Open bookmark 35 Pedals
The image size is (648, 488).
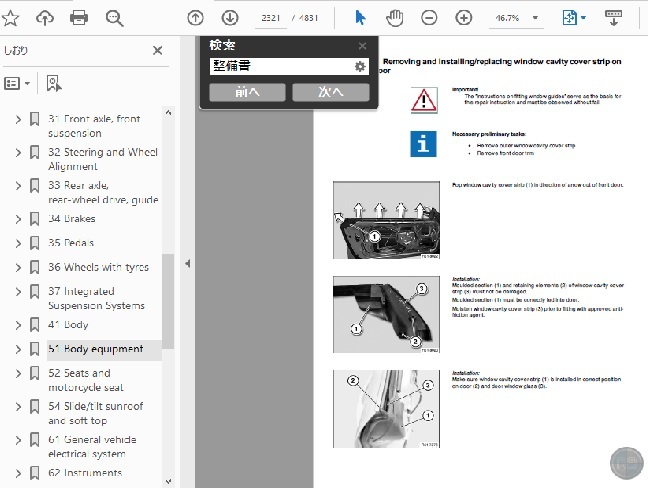pyautogui.click(x=71, y=243)
